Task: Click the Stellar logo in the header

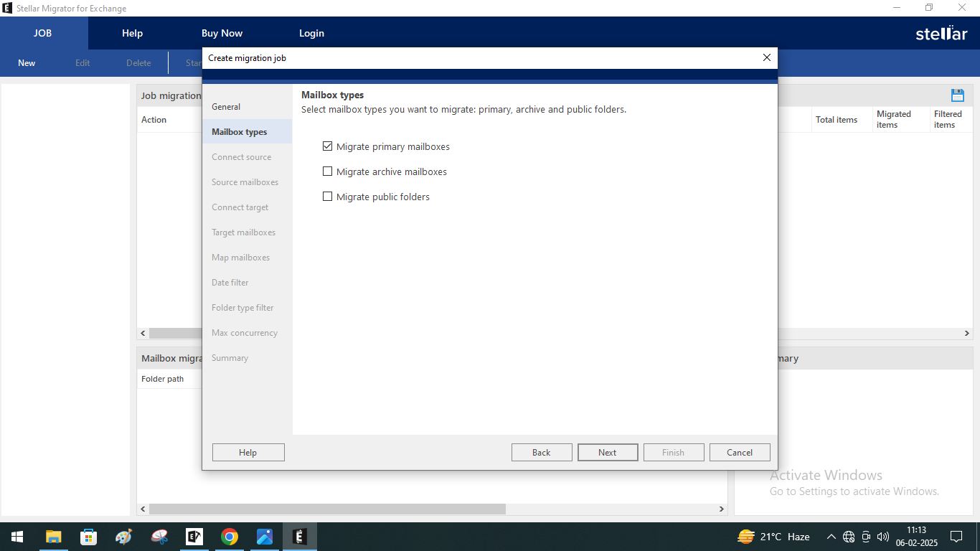Action: pyautogui.click(x=941, y=33)
